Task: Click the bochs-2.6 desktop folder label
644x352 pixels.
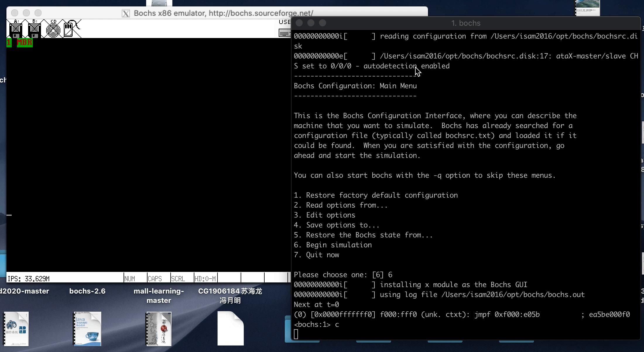Action: click(x=87, y=291)
